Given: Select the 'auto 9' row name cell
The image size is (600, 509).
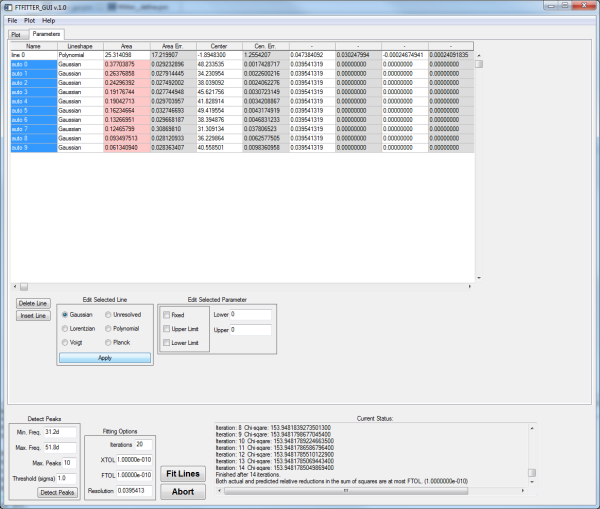Looking at the screenshot, I should [x=34, y=148].
